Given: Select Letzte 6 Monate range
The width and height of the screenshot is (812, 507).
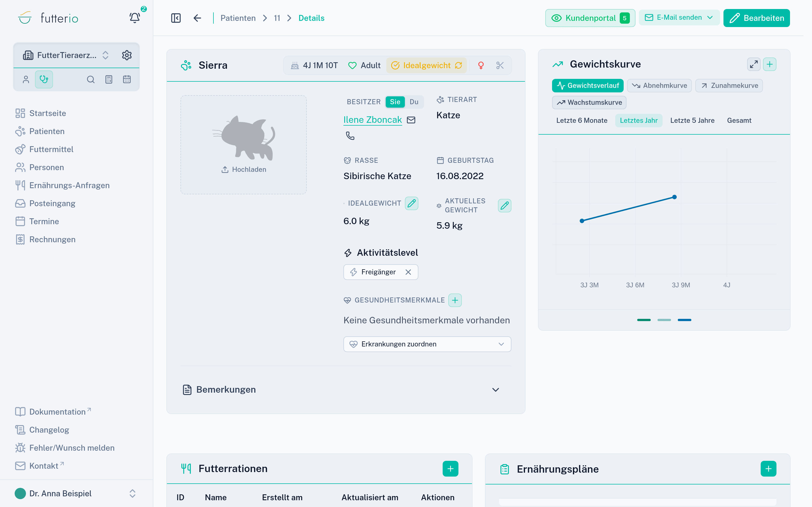Looking at the screenshot, I should coord(581,120).
